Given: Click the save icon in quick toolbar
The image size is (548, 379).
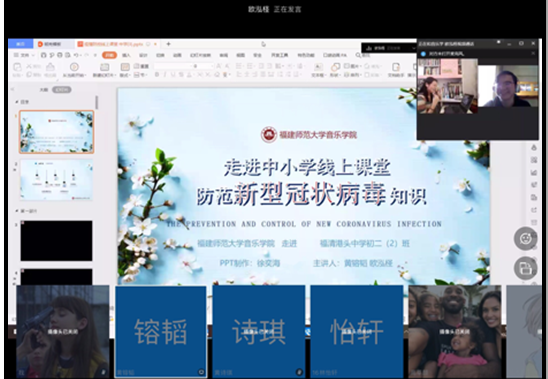Looking at the screenshot, I should [43, 55].
